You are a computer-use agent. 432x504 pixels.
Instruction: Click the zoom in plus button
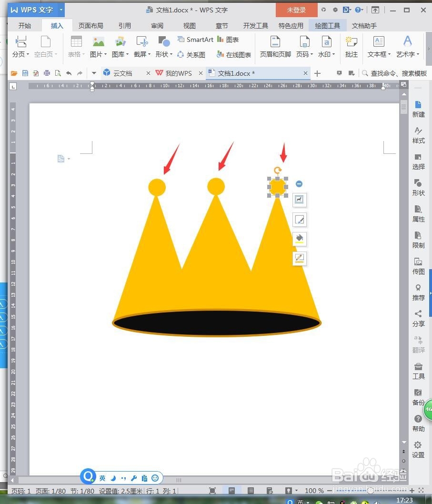coord(412,491)
